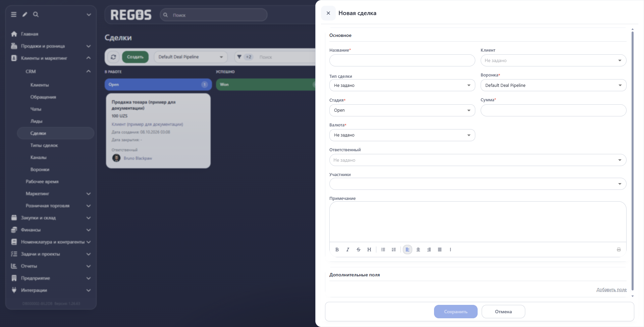
Task: Insert bulleted list in note editor
Action: click(x=383, y=250)
